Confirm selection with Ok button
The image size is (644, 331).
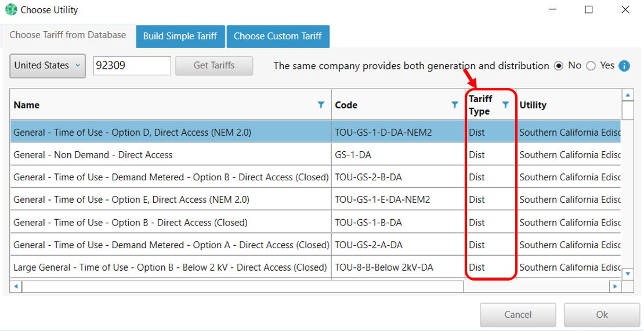(x=602, y=315)
